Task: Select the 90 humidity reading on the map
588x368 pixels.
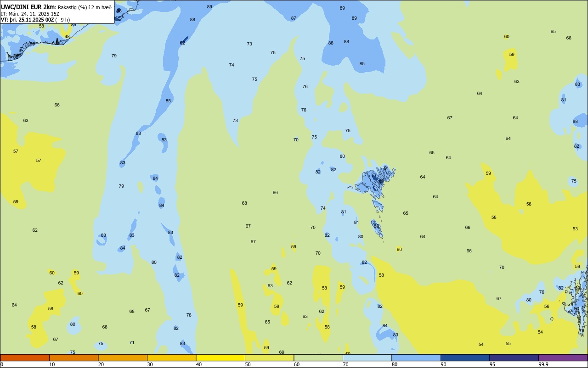Action: pyautogui.click(x=577, y=309)
